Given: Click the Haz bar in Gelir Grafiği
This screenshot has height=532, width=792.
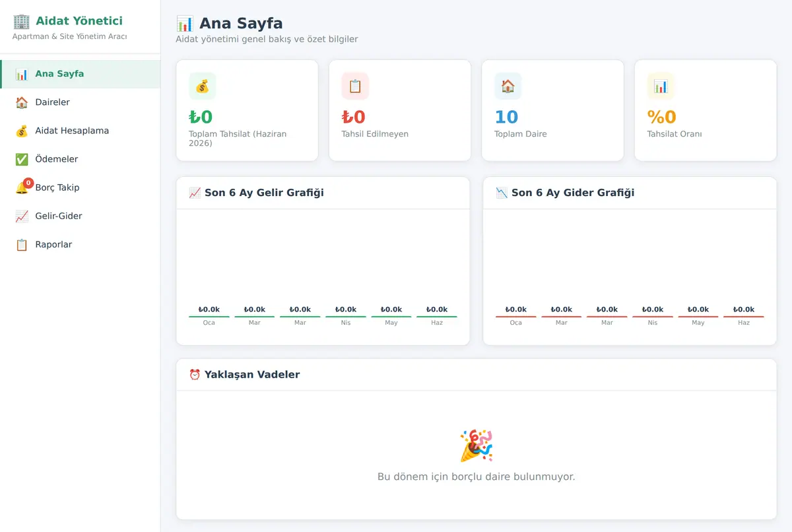Looking at the screenshot, I should pos(436,317).
